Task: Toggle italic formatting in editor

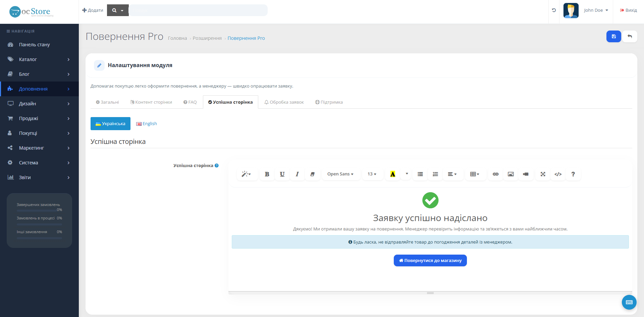Action: click(x=297, y=174)
